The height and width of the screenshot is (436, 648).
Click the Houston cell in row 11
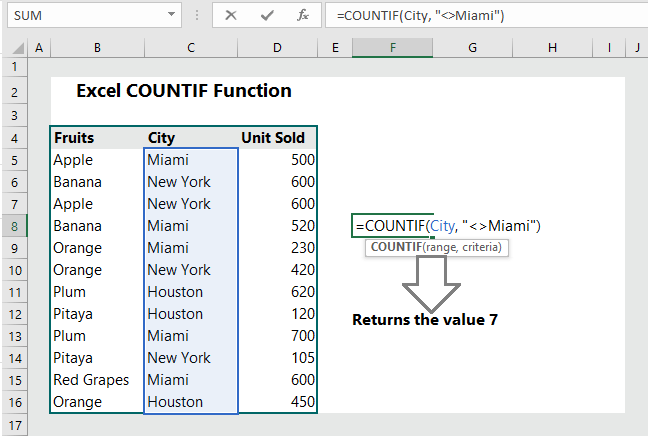pyautogui.click(x=191, y=292)
